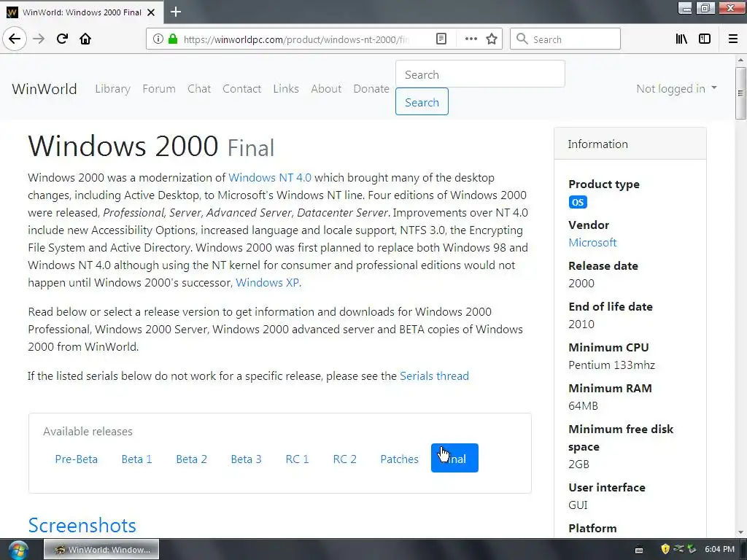
Task: Open the About nav item
Action: 326,88
